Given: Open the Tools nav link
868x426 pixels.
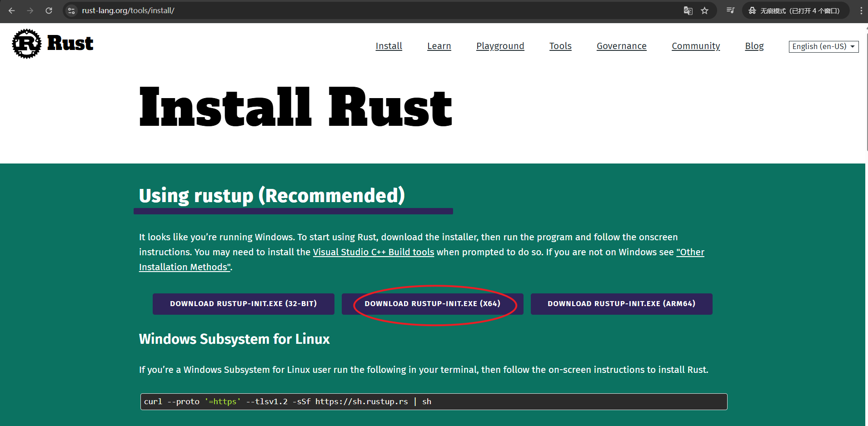Looking at the screenshot, I should tap(560, 46).
